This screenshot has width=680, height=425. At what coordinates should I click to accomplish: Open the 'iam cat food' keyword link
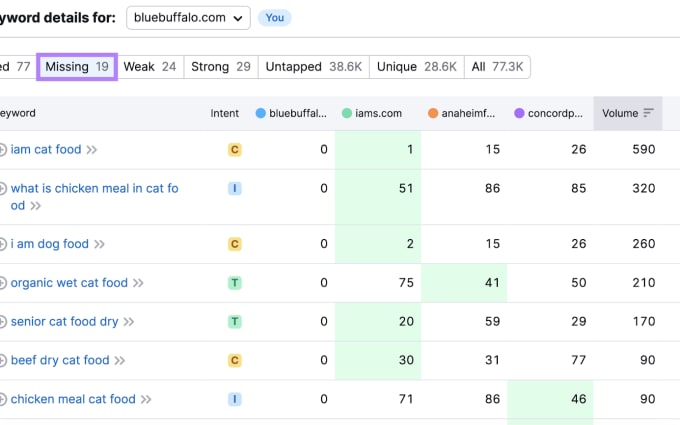click(x=46, y=150)
